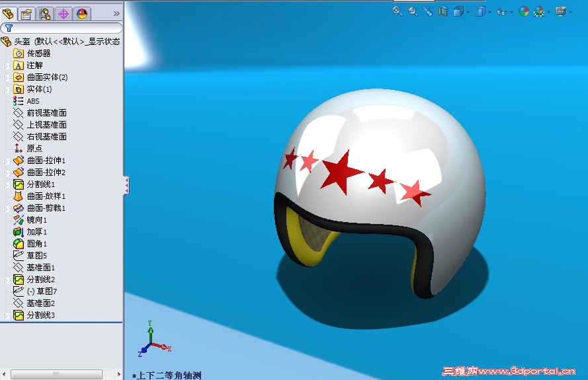
Task: Select the 加厚1 thicken feature
Action: coord(30,232)
